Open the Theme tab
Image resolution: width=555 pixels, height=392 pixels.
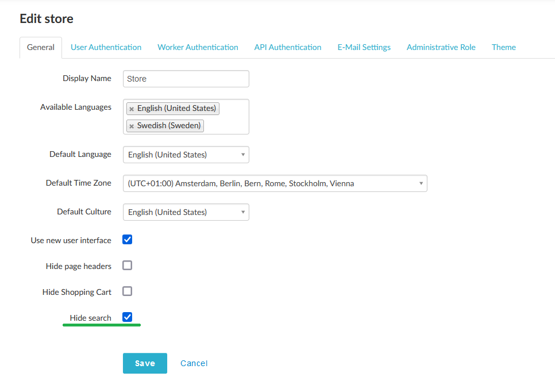[x=503, y=47]
